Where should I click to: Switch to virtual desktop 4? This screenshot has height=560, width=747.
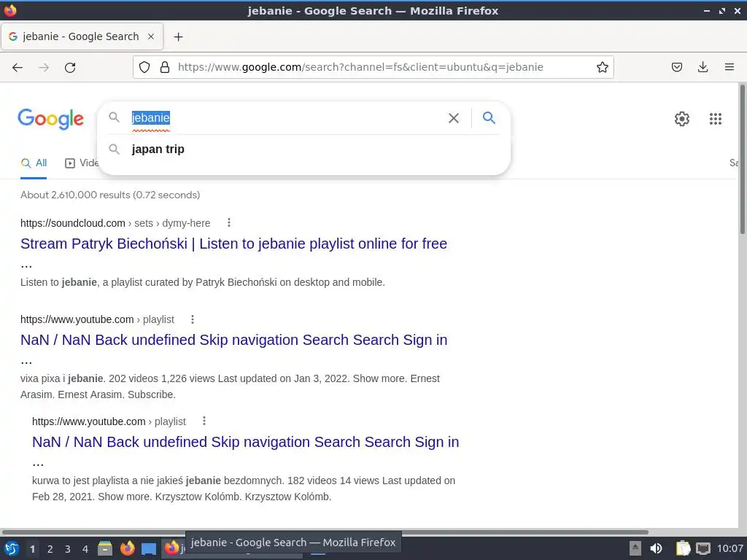[x=85, y=549]
